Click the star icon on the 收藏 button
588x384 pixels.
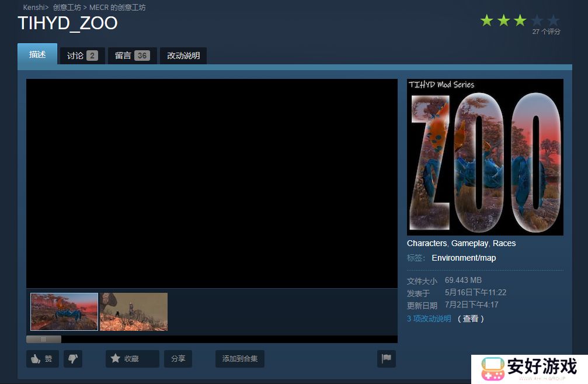[114, 358]
